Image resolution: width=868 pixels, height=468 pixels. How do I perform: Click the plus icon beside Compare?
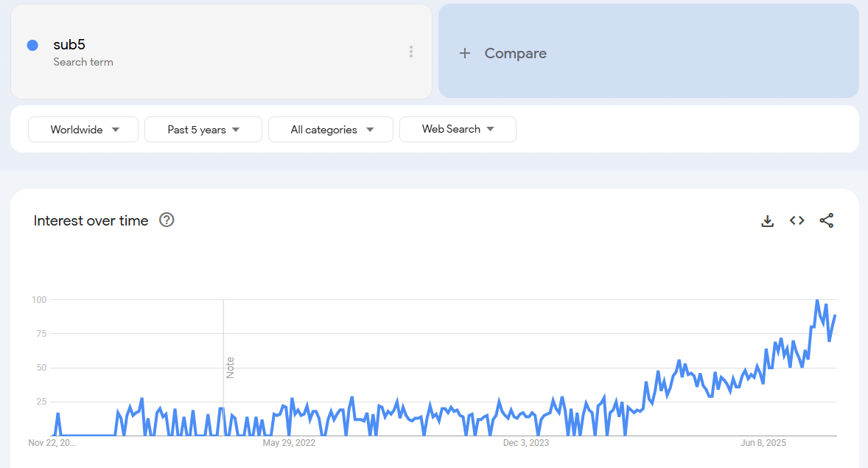tap(465, 53)
